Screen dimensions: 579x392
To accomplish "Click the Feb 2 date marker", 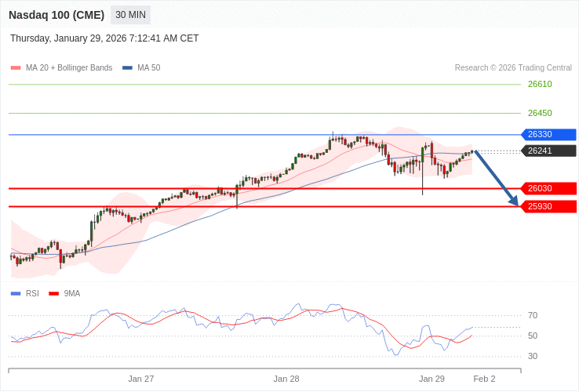I will (x=484, y=379).
